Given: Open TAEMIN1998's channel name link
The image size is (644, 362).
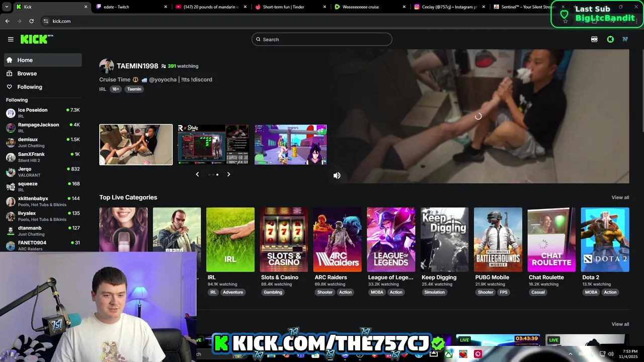Looking at the screenshot, I should click(x=137, y=66).
